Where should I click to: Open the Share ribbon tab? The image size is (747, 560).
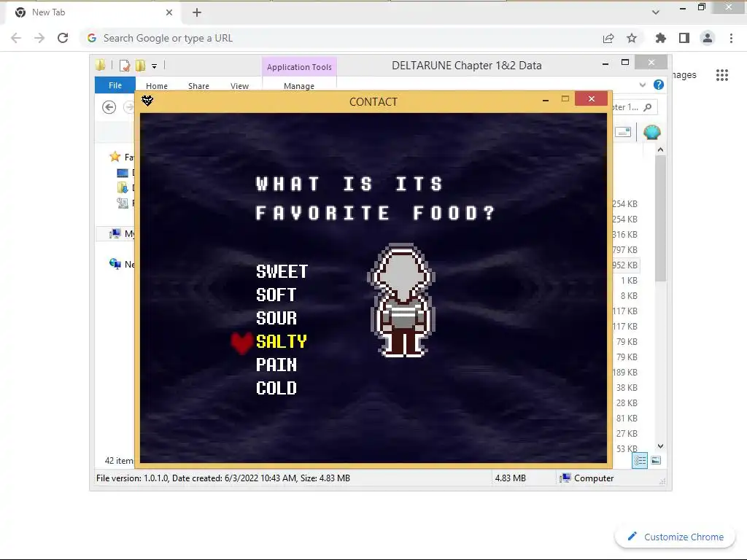[x=198, y=86]
